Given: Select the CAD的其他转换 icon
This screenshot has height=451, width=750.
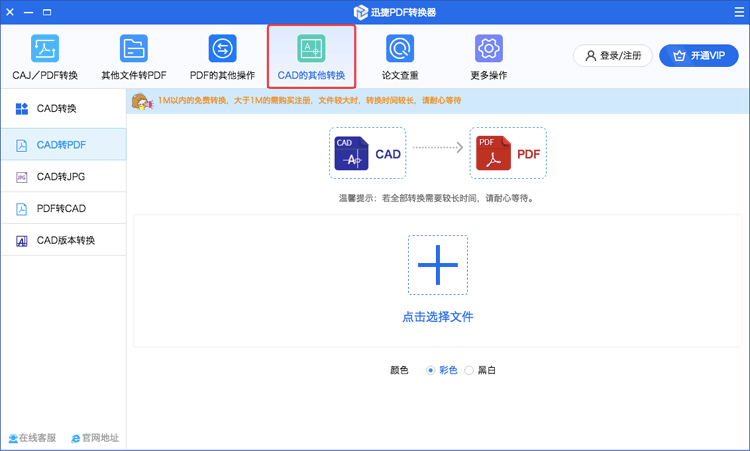Looking at the screenshot, I should (311, 48).
